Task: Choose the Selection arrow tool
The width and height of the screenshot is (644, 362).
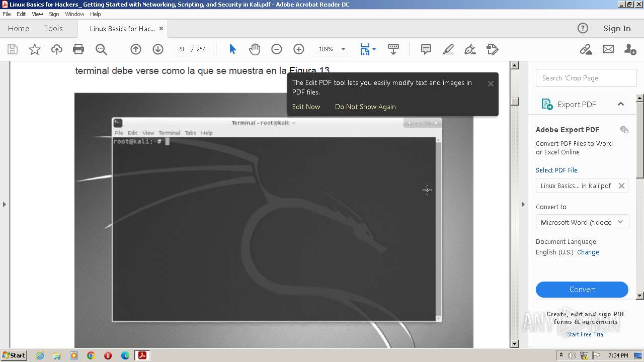Action: coord(232,49)
